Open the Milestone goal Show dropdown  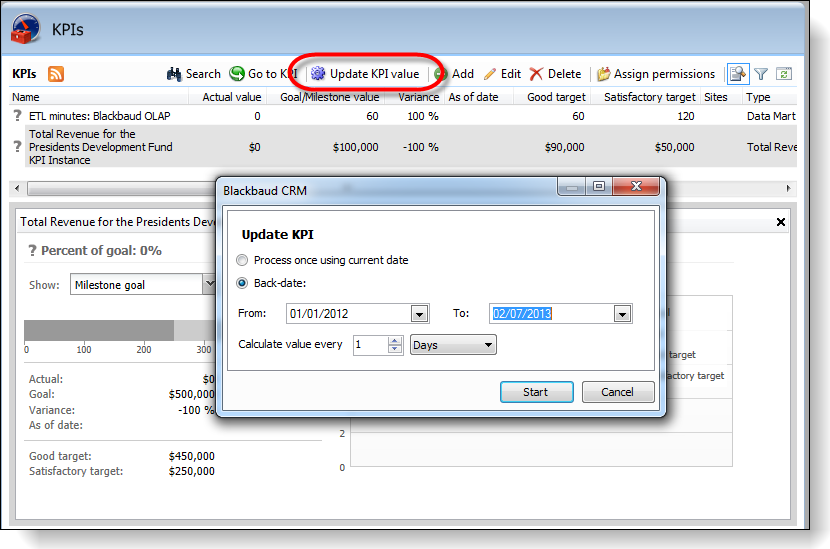pyautogui.click(x=210, y=284)
